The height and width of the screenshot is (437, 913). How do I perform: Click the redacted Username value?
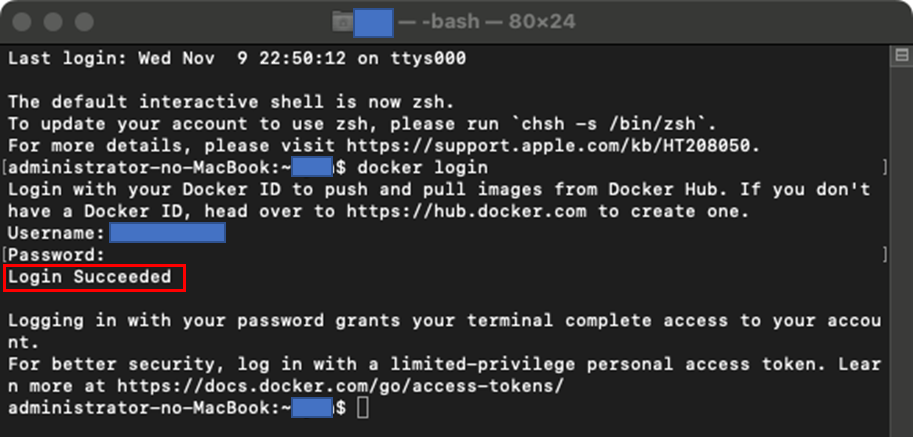tap(167, 233)
